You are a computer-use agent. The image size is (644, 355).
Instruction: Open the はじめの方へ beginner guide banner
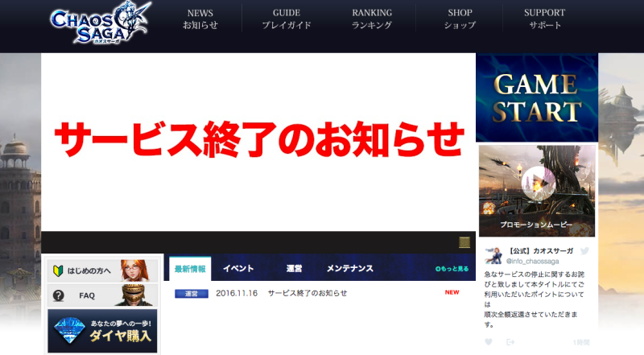(x=102, y=270)
